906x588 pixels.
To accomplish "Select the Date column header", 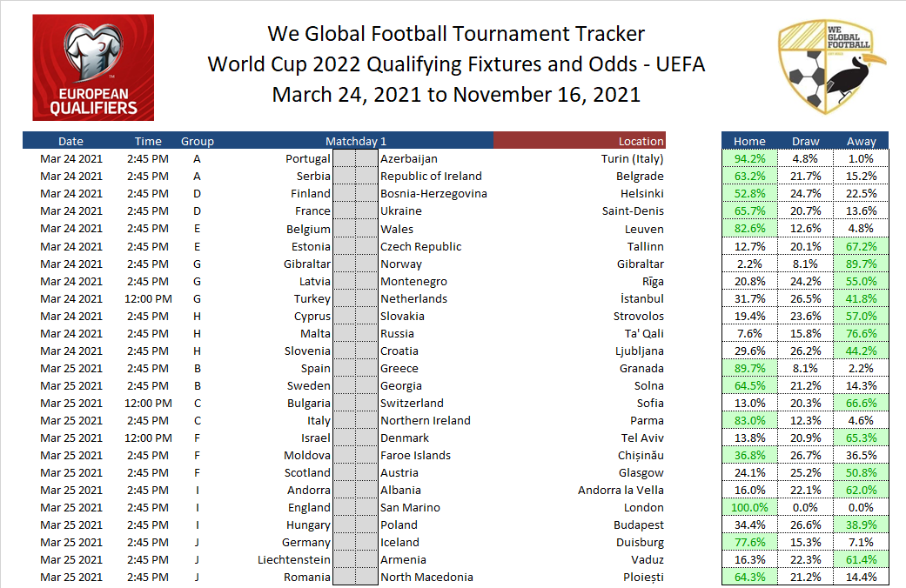I will tap(71, 141).
